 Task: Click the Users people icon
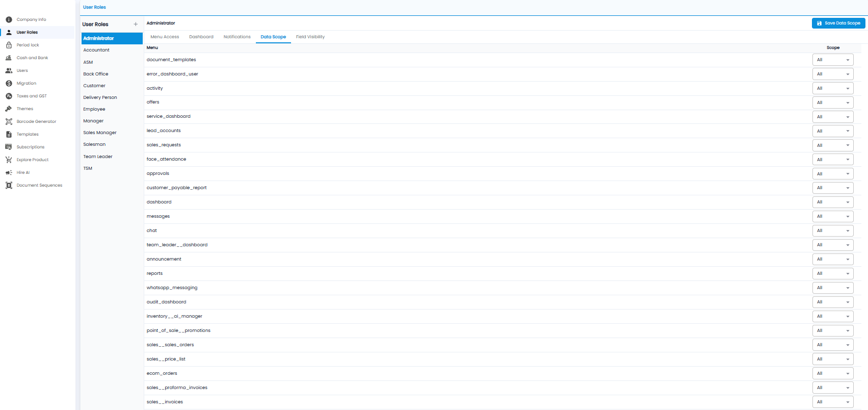[9, 70]
